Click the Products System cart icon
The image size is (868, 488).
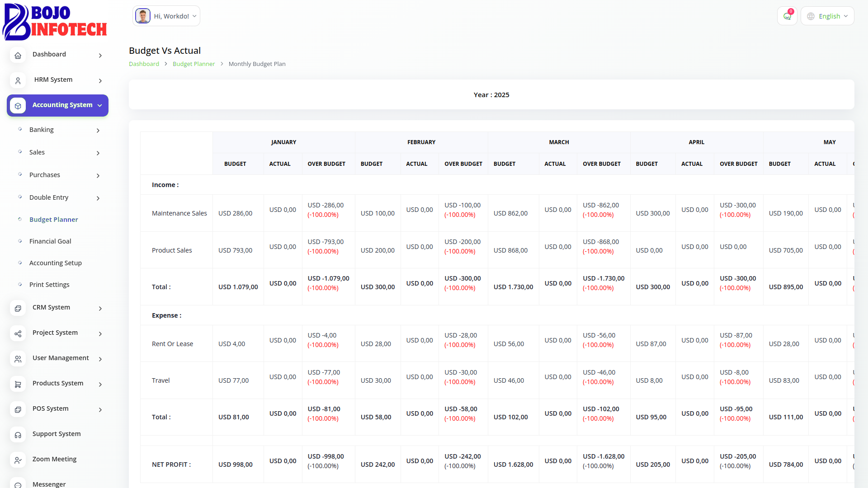pyautogui.click(x=18, y=384)
